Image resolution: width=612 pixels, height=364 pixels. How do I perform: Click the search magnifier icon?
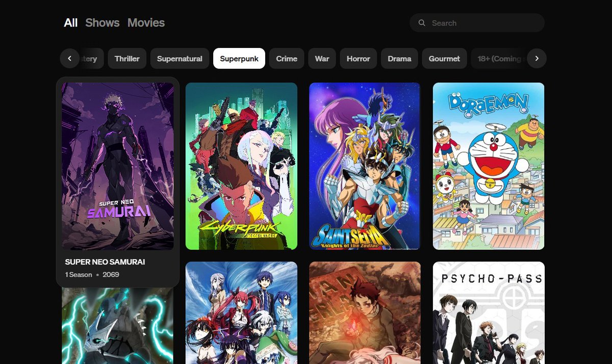pos(422,23)
